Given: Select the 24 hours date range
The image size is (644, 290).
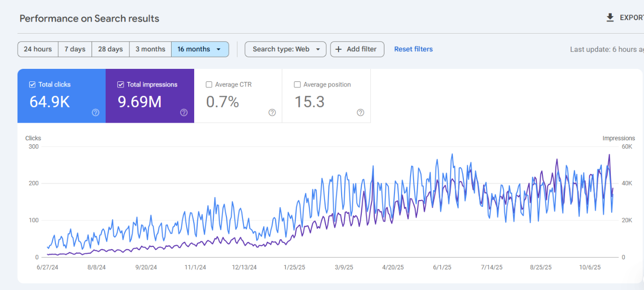Looking at the screenshot, I should coord(38,49).
